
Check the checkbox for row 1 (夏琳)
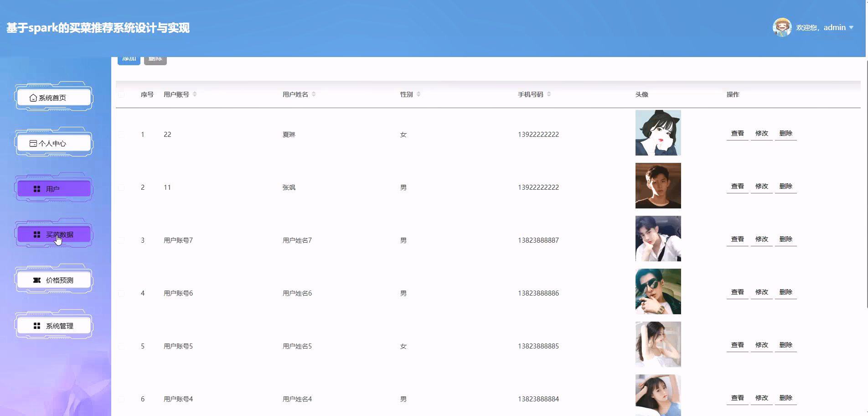121,135
